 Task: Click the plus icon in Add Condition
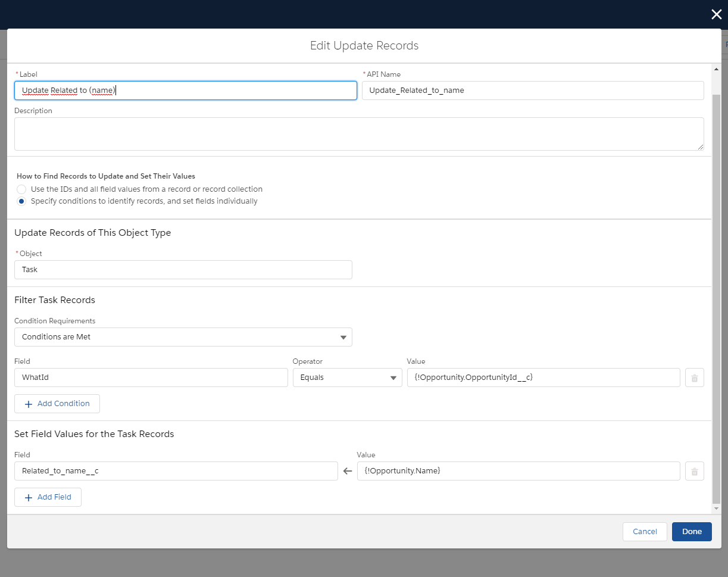point(29,404)
